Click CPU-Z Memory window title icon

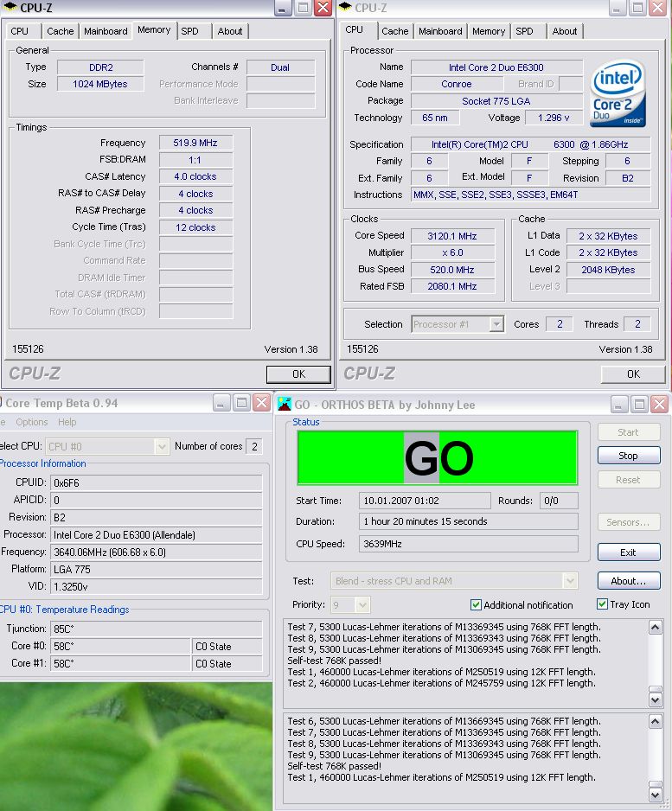tap(10, 7)
